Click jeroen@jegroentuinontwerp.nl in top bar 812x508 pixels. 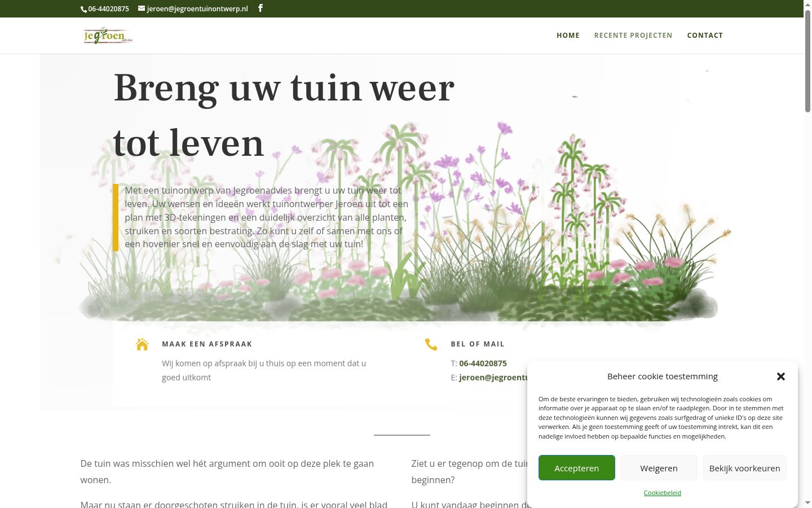[x=197, y=9]
